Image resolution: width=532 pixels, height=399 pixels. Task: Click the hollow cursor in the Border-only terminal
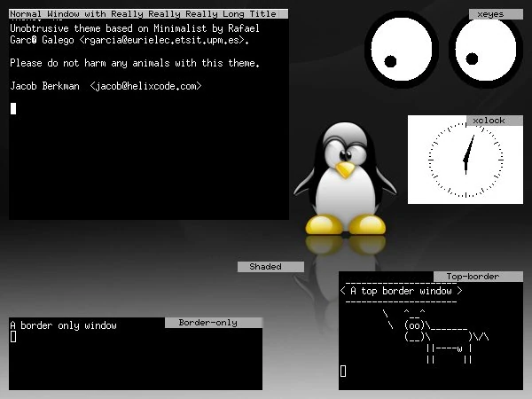13,337
